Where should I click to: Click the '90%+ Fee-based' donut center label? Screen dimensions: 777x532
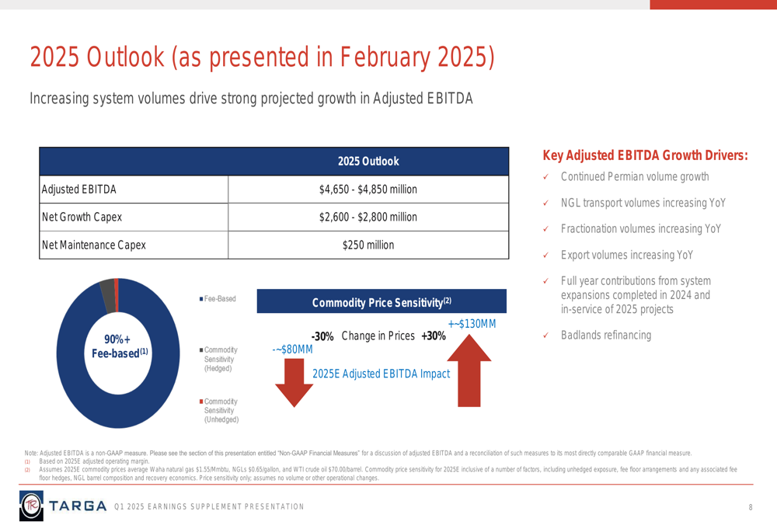click(120, 346)
